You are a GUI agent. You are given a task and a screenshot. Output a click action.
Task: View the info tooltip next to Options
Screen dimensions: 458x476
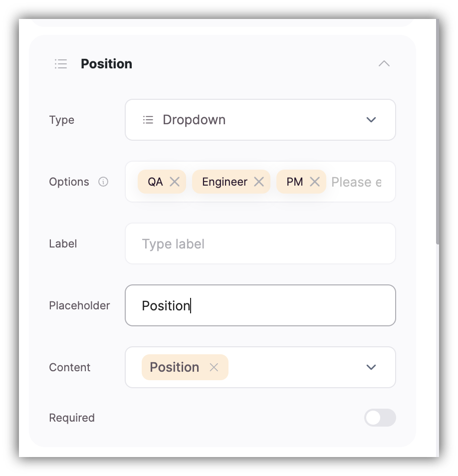click(x=103, y=182)
